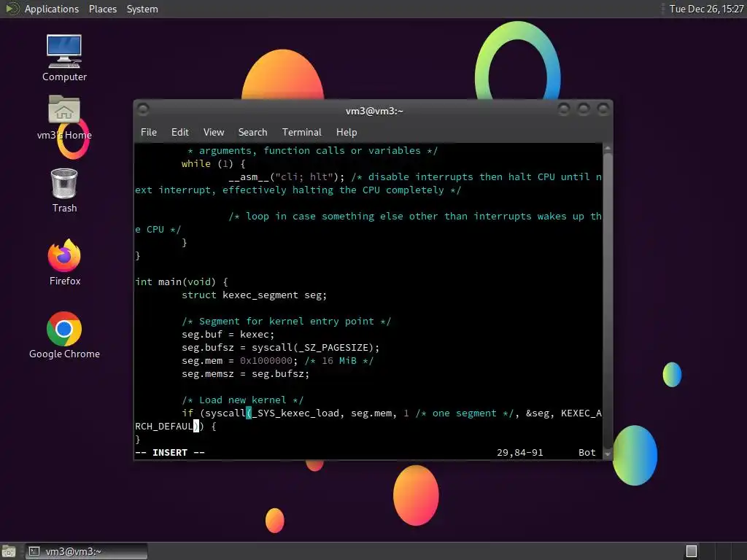Click '/* one segment */' comment
The height and width of the screenshot is (560, 747).
click(464, 413)
